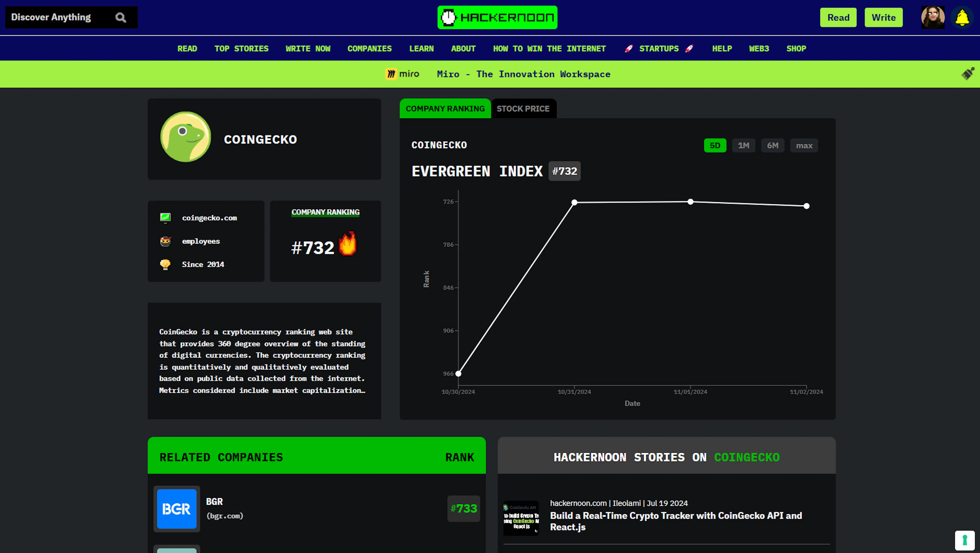Viewport: 980px width, 553px height.
Task: Switch chart to 6M range
Action: pyautogui.click(x=772, y=145)
